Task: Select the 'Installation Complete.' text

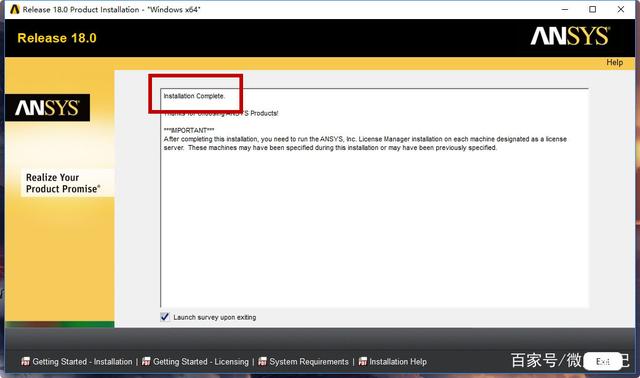Action: 194,96
